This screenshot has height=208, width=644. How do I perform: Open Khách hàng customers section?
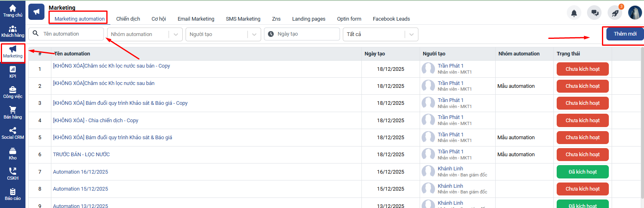click(13, 32)
